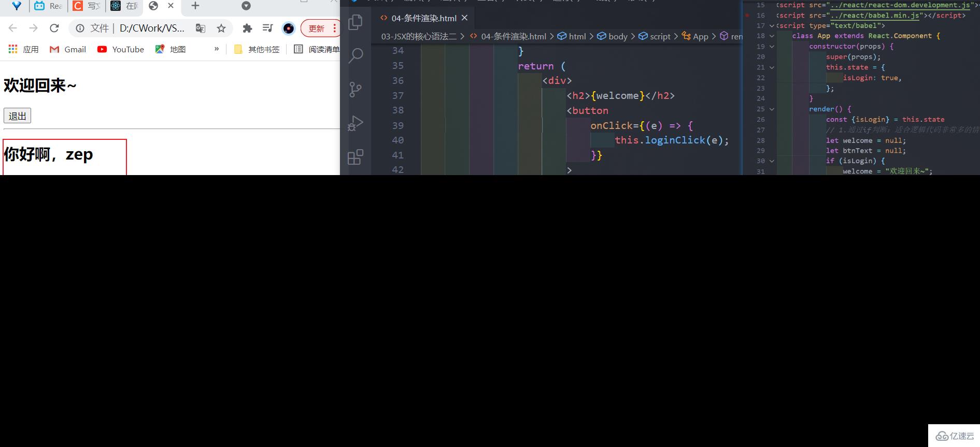980x447 pixels.
Task: Open the Chrome profile avatar
Action: click(289, 28)
